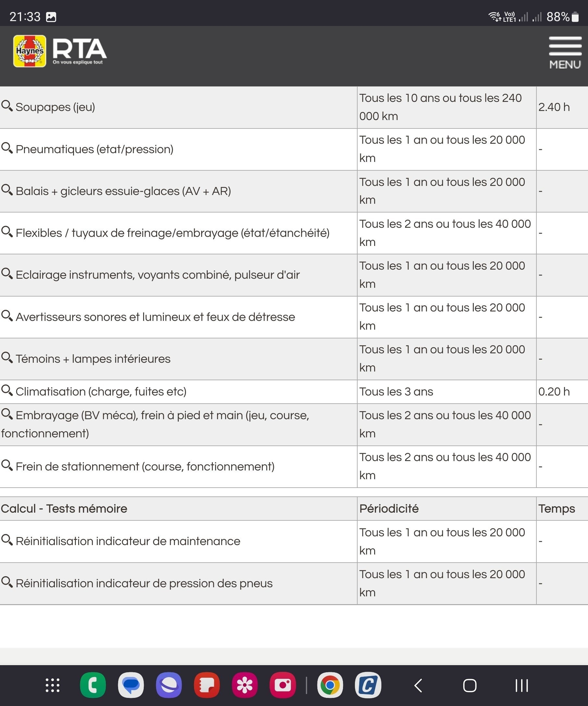
Task: Click magnifier icon beside Réinitialisation pression des pneus
Action: (7, 582)
